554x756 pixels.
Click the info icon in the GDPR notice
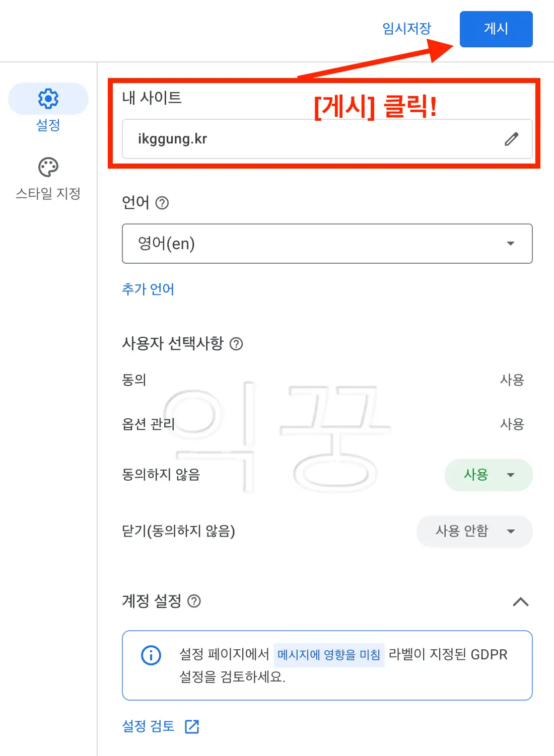[x=150, y=655]
